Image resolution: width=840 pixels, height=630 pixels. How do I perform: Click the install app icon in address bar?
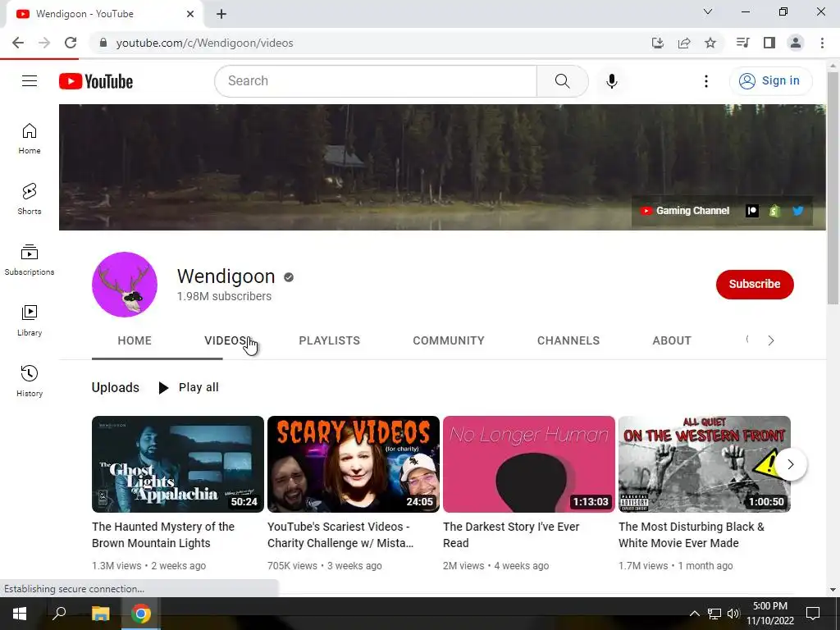point(658,43)
